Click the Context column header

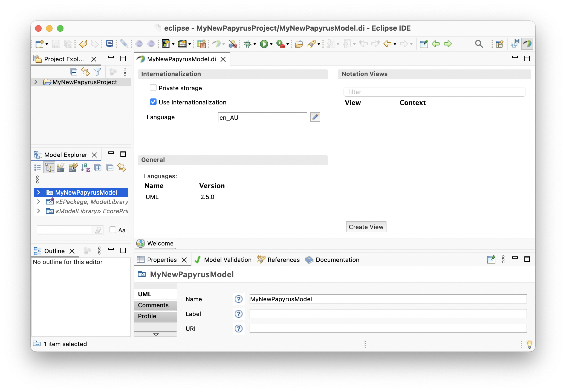coord(412,103)
